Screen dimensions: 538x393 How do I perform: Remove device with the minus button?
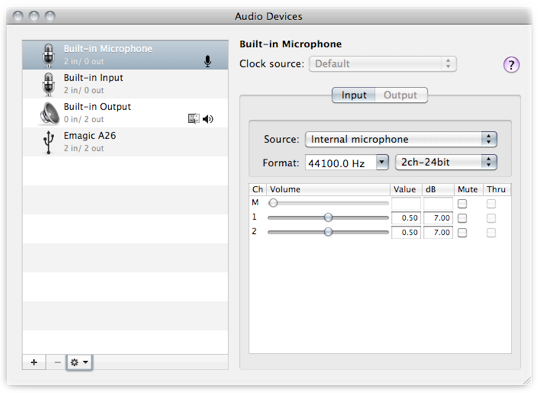click(57, 362)
